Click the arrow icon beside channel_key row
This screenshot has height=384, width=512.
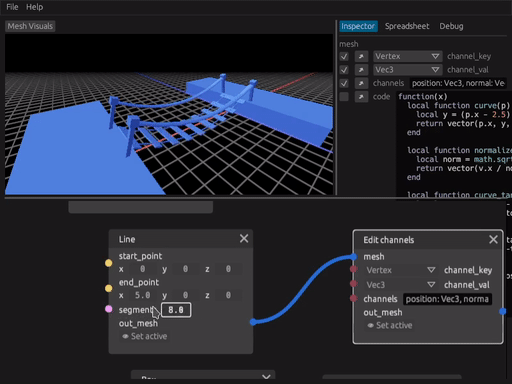click(361, 56)
